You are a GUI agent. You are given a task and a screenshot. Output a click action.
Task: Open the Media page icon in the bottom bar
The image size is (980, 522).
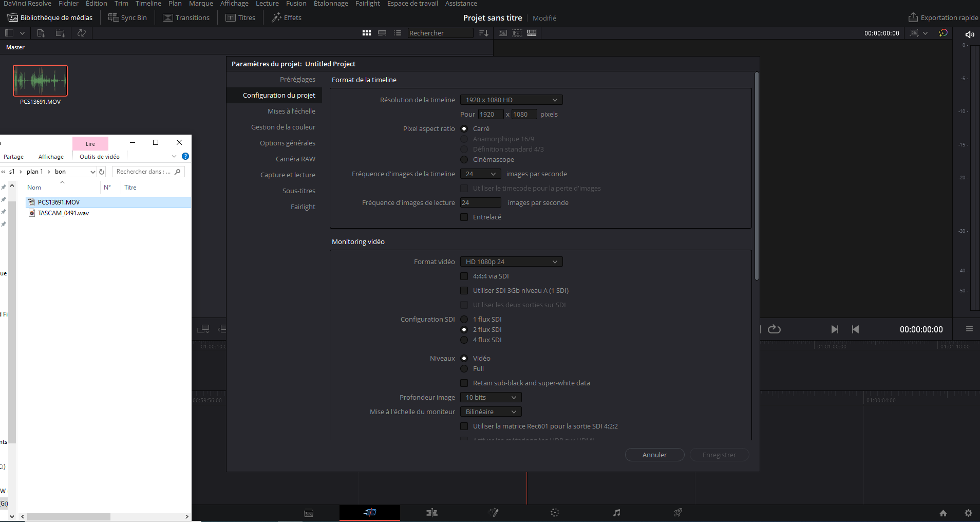tap(309, 513)
